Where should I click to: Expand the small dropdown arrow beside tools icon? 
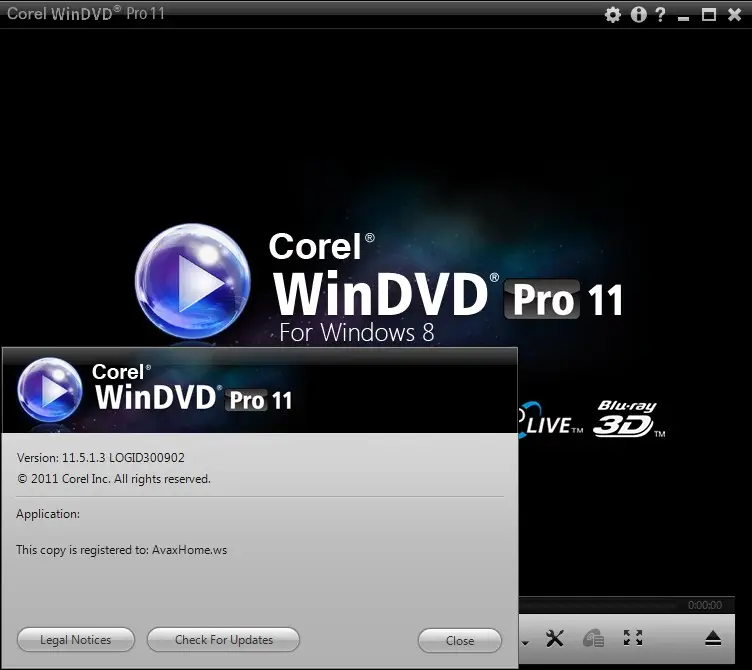(525, 643)
